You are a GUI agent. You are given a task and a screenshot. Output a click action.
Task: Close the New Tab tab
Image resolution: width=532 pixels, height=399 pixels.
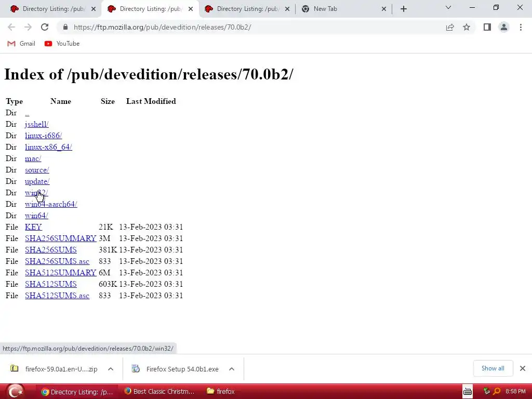[384, 9]
